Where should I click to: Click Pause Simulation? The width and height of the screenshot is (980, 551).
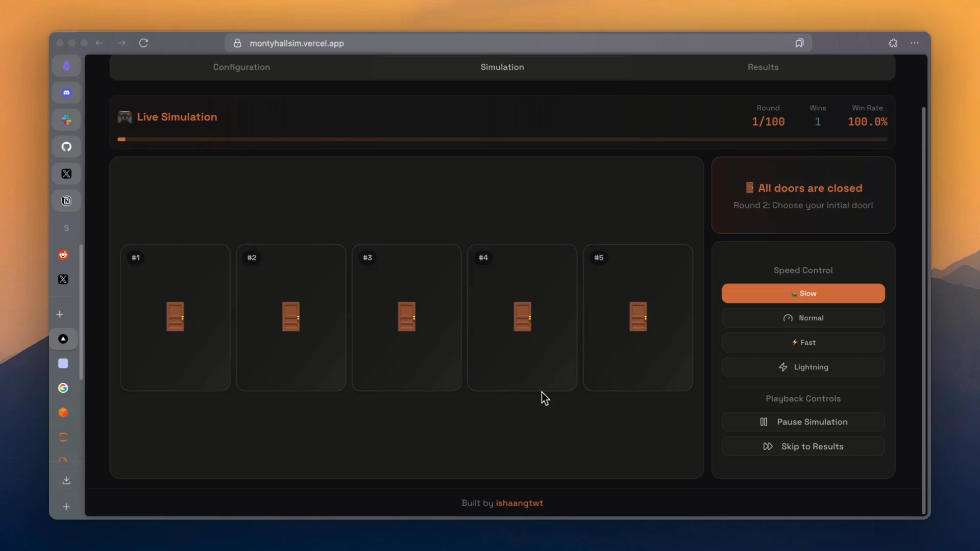[802, 422]
